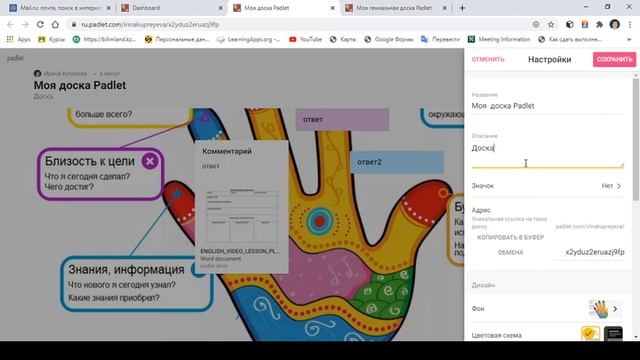640x360 pixels.
Task: Open the Meeting Information bookmark
Action: (x=499, y=39)
